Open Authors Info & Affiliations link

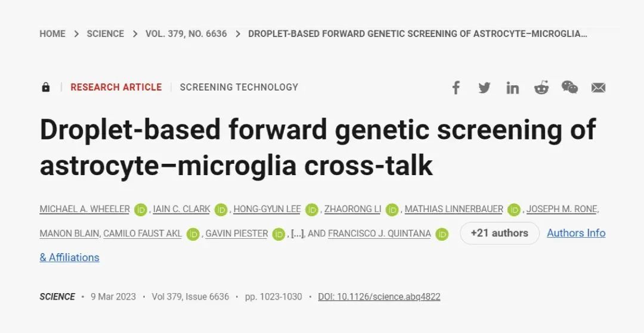pos(575,233)
